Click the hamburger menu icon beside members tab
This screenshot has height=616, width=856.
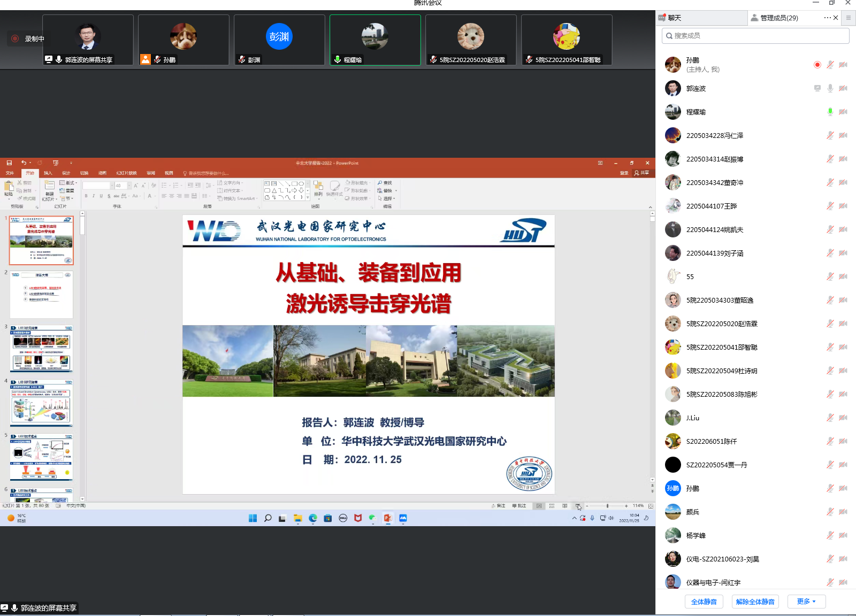point(848,18)
